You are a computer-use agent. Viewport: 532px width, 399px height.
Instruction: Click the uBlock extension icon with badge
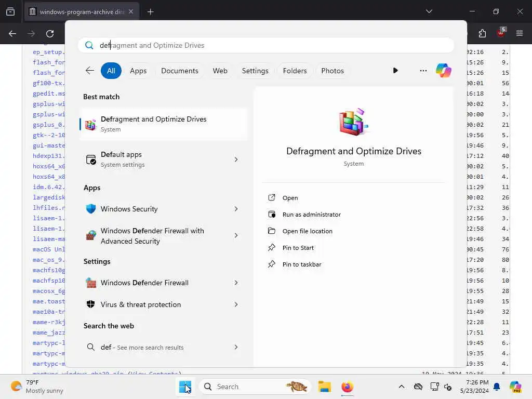tap(501, 33)
